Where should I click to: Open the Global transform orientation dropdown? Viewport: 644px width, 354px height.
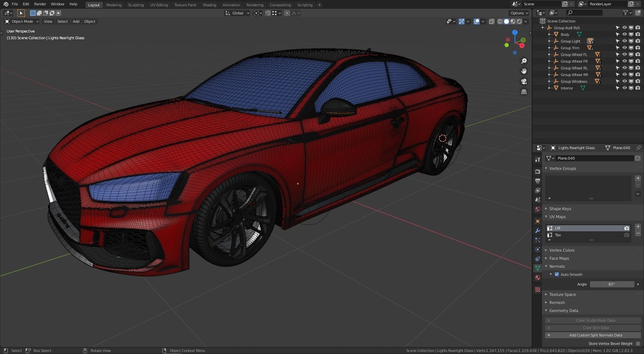pos(237,13)
